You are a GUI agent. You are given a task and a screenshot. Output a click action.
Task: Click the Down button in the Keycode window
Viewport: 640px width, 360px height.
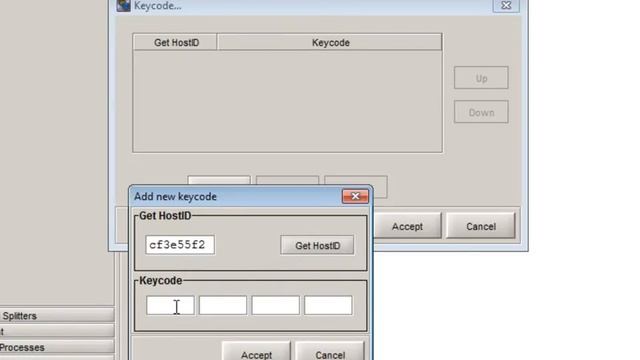point(481,112)
